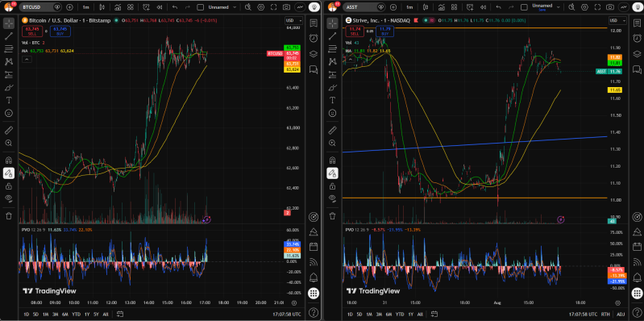Select the ruler measure tool in BTCUSD chart
The image size is (644, 321).
pyautogui.click(x=8, y=131)
